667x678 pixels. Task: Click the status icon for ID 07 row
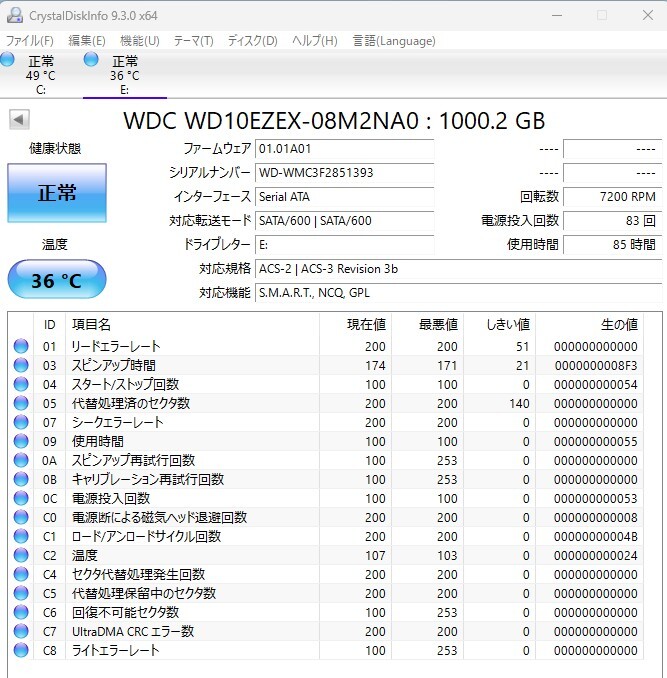(x=21, y=422)
